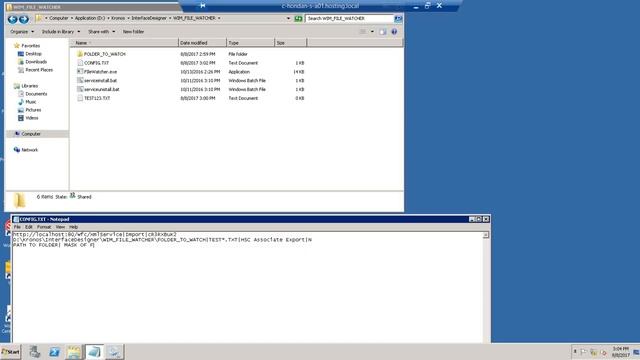
Task: Select the serviceuninstall.bat file icon
Action: pyautogui.click(x=80, y=89)
